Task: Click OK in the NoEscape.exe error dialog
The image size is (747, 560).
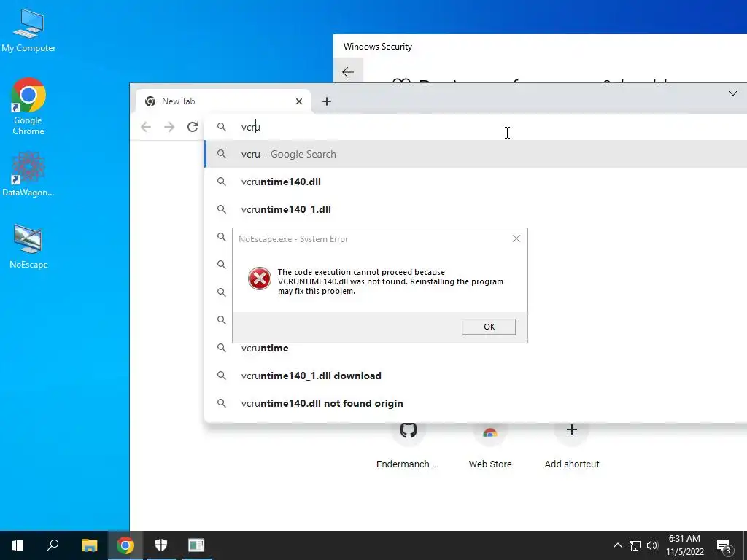Action: (489, 327)
